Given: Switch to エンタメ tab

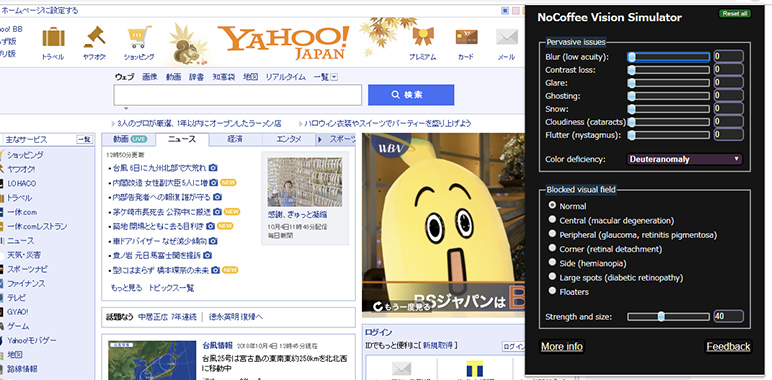Looking at the screenshot, I should (289, 139).
